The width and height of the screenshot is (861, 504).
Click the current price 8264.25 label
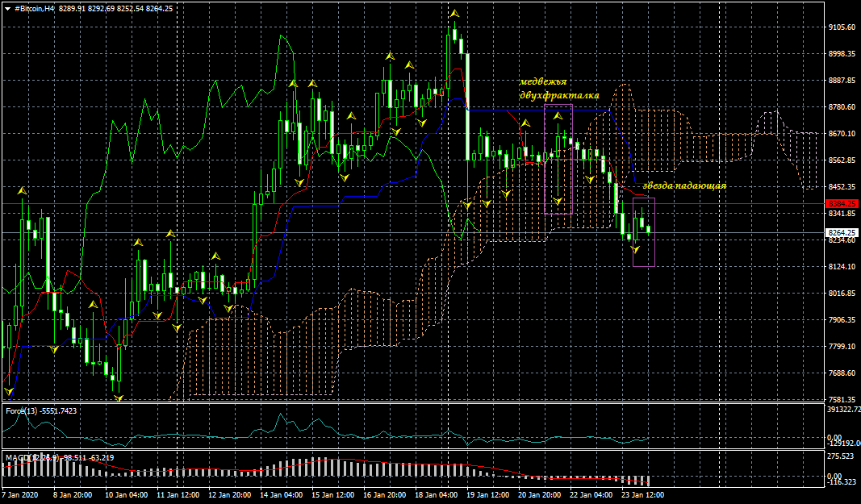coord(840,232)
